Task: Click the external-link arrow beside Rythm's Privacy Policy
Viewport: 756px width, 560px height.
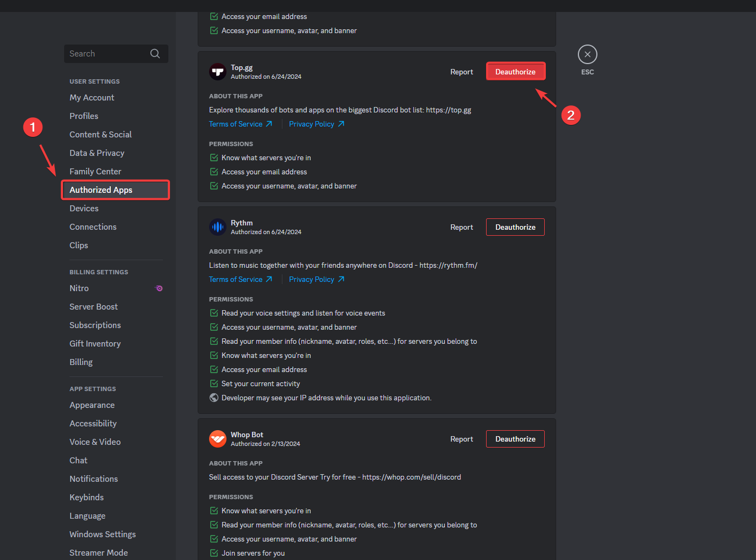Action: coord(342,279)
